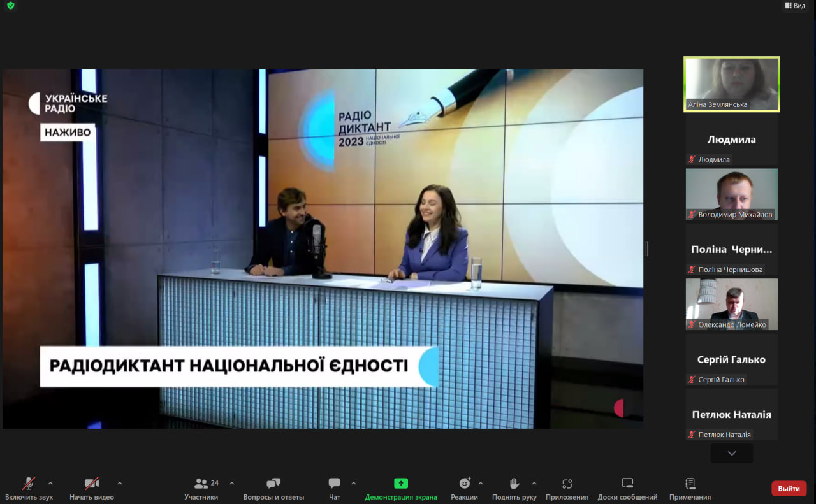Raise hand with Поднять руку

[514, 488]
